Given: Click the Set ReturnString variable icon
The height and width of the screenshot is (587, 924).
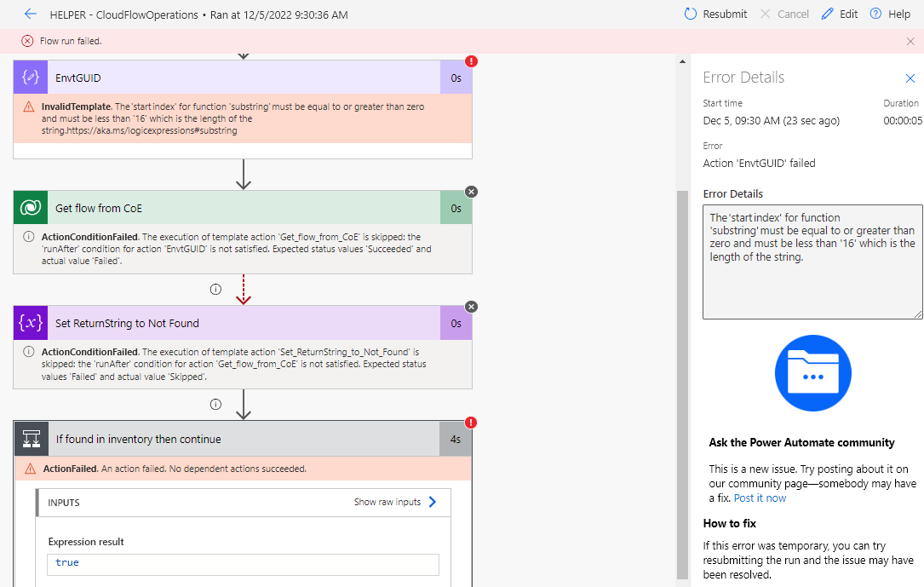Looking at the screenshot, I should click(30, 323).
